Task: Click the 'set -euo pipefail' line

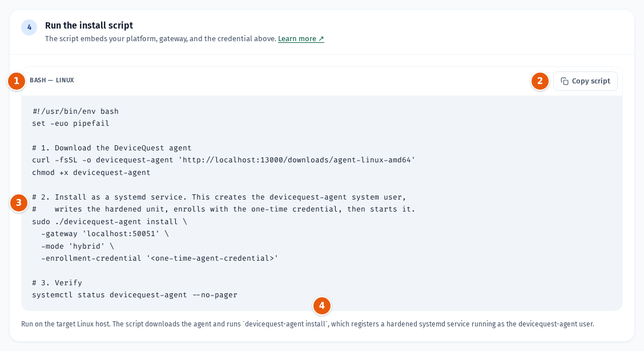Action: coord(71,123)
